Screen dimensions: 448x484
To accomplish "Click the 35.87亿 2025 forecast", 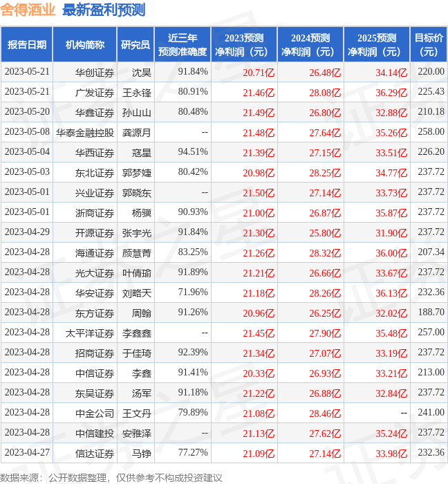I will 391,213.
